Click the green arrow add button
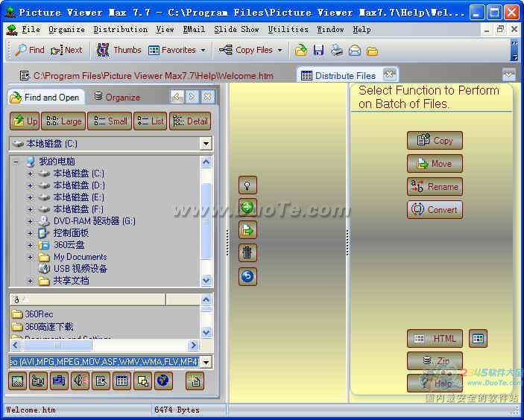 click(x=247, y=207)
